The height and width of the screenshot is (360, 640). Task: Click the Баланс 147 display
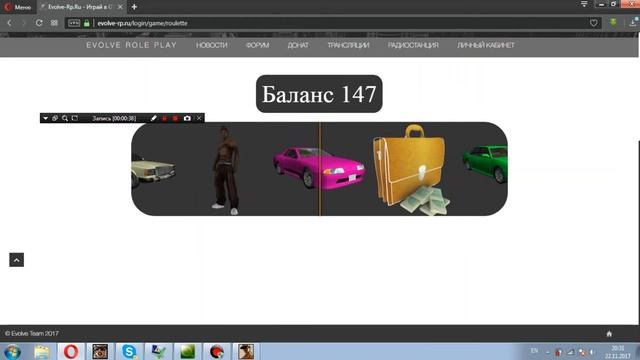tap(319, 94)
